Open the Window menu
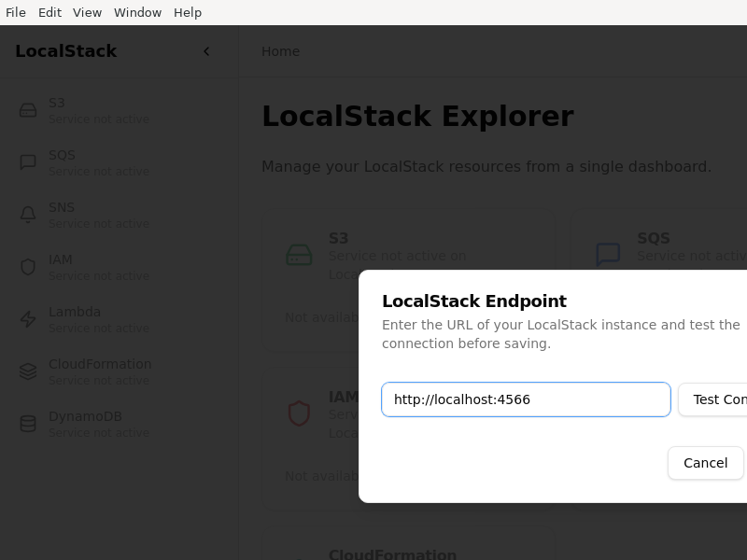The height and width of the screenshot is (560, 747). click(137, 12)
